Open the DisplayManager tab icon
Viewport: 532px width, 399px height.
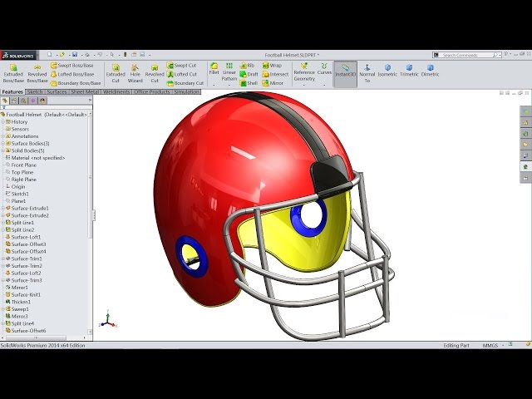[x=42, y=101]
